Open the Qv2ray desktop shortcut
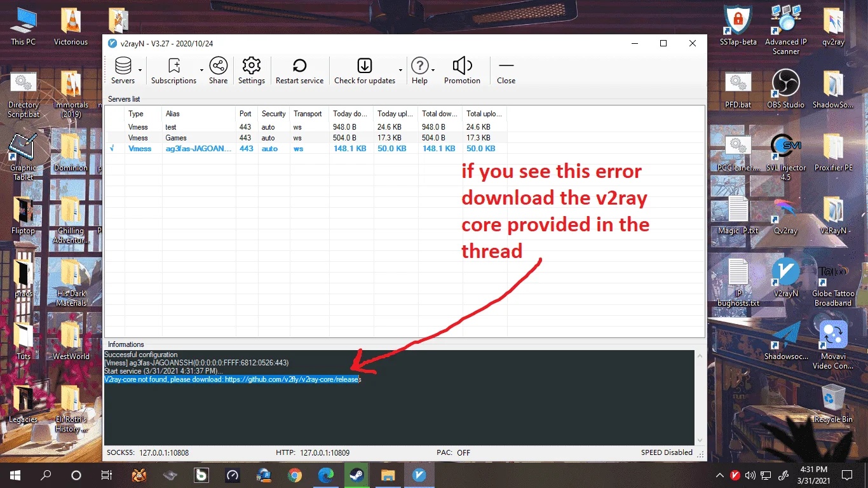This screenshot has height=488, width=868. coord(786,215)
